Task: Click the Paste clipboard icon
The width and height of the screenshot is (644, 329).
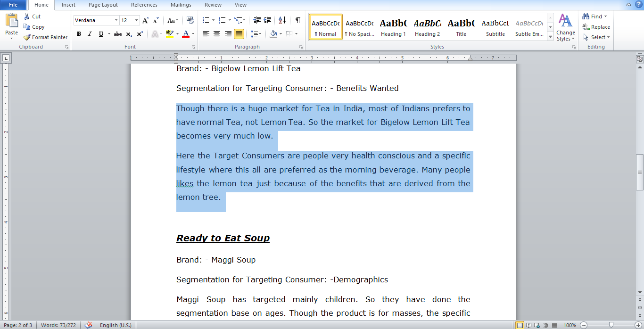Action: tap(11, 21)
